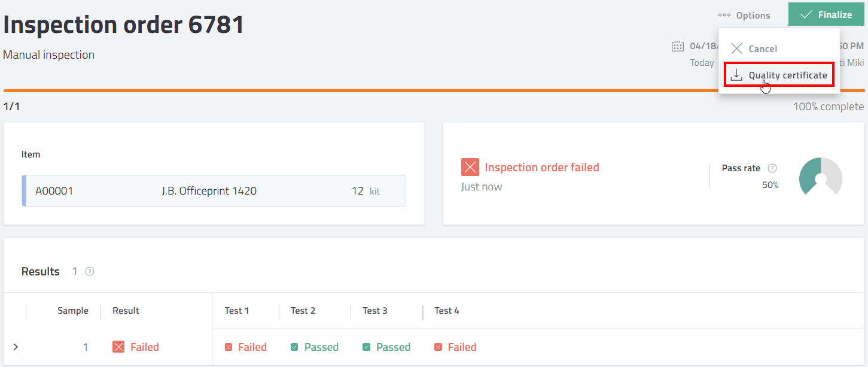Viewport: 868px width, 367px height.
Task: Click the Test 3 Passed check icon
Action: [366, 347]
